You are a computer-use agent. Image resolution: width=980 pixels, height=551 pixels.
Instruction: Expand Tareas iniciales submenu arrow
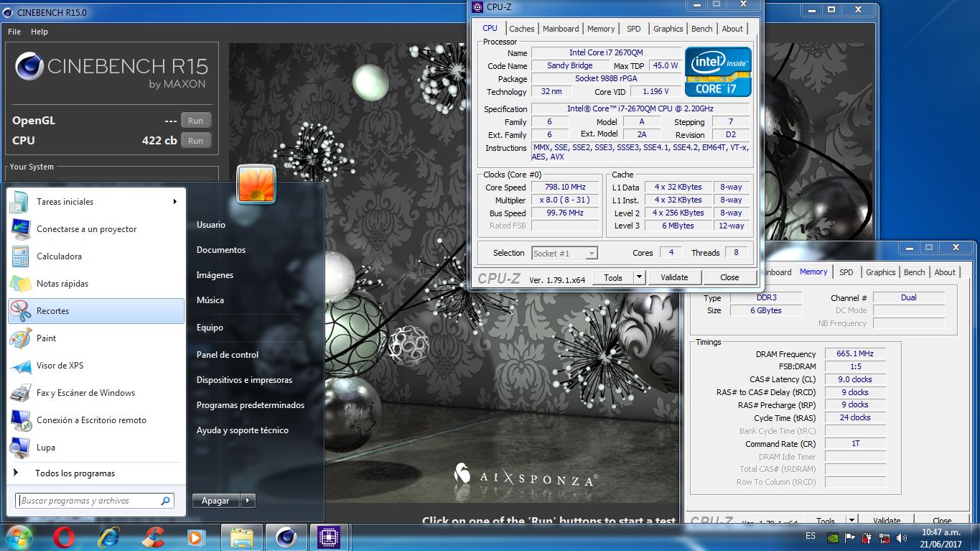click(174, 202)
